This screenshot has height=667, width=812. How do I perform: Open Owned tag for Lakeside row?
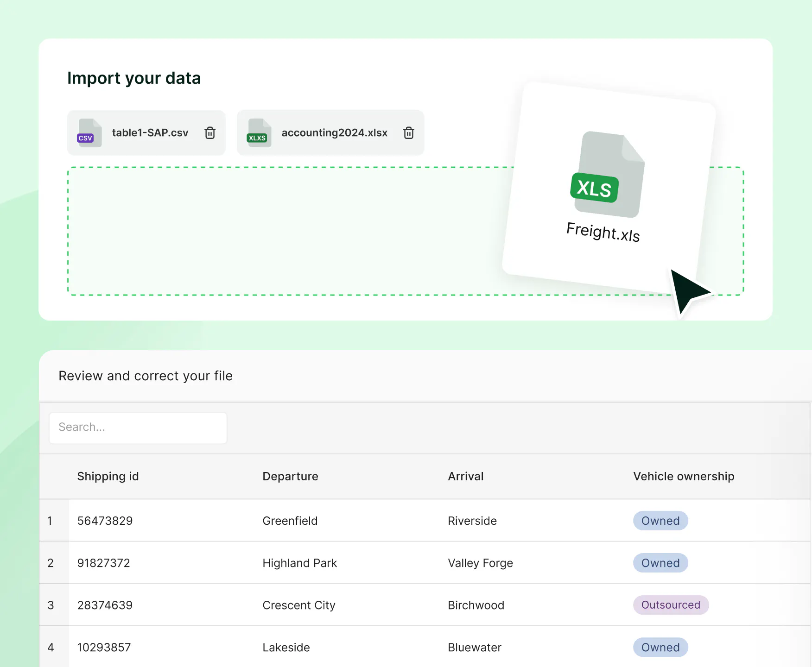pos(660,647)
